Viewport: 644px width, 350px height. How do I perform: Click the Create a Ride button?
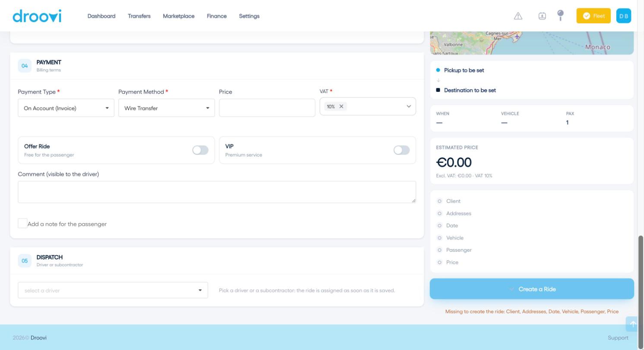click(532, 289)
